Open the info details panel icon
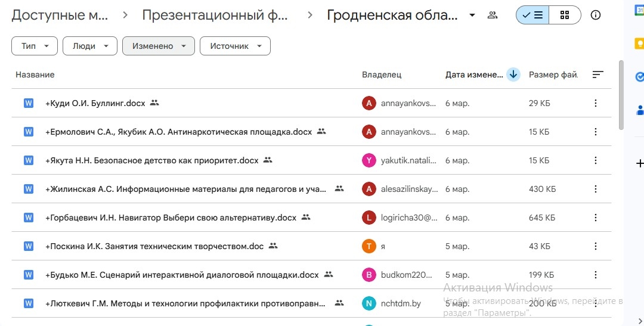Image resolution: width=644 pixels, height=326 pixels. (x=595, y=15)
